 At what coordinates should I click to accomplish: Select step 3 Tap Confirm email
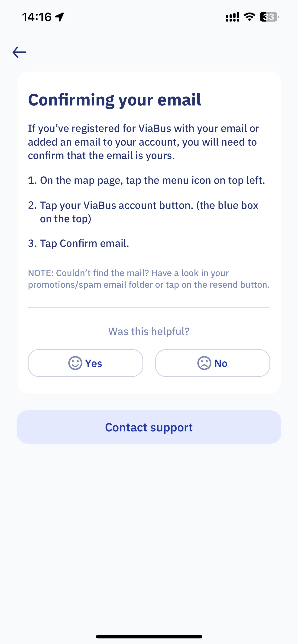pos(79,243)
